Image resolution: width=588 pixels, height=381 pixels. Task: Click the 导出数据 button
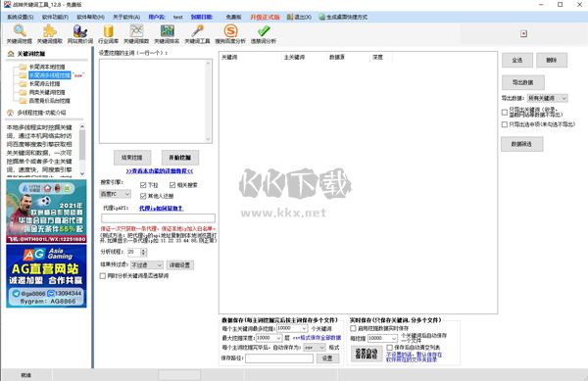[522, 82]
